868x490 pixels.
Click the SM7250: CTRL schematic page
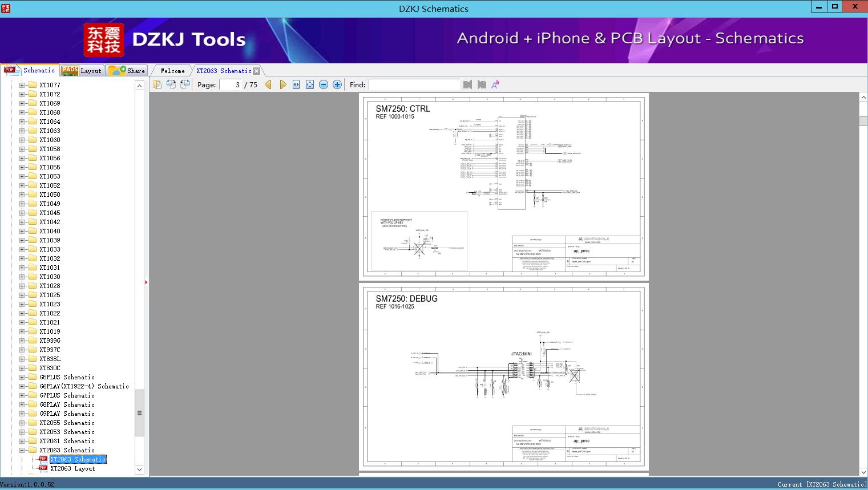tap(504, 187)
